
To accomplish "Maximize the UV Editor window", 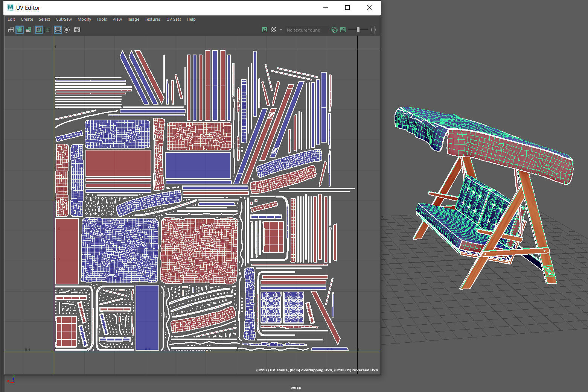I will click(x=347, y=8).
